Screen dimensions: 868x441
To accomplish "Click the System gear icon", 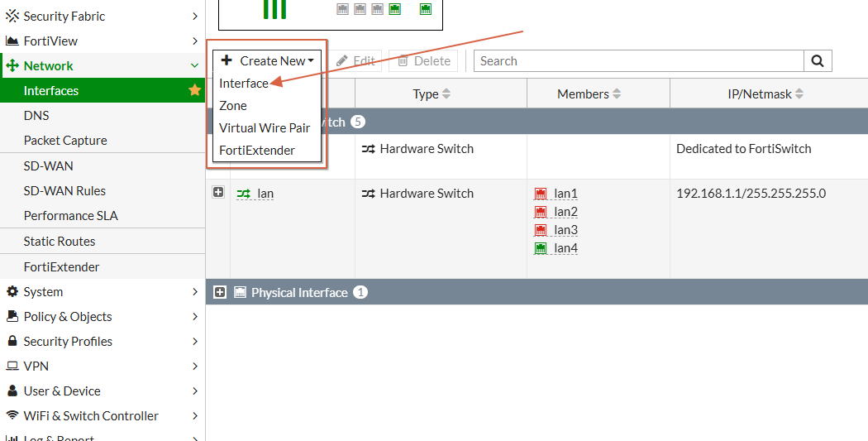I will click(12, 291).
